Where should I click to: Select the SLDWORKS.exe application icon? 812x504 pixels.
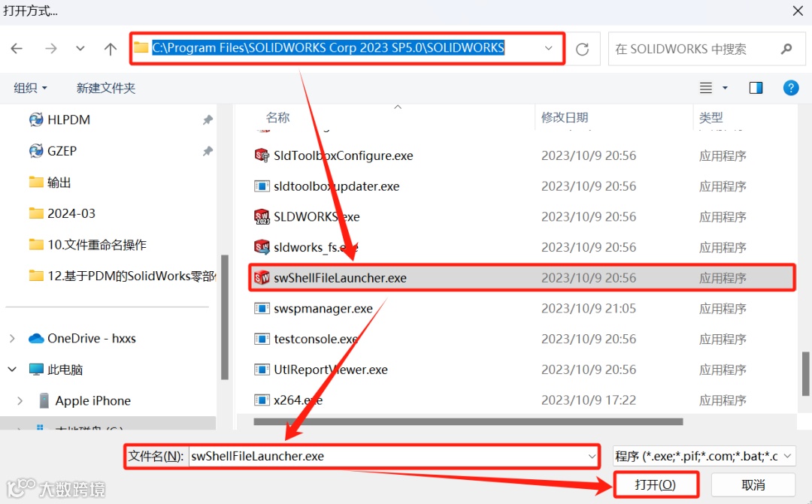click(262, 216)
